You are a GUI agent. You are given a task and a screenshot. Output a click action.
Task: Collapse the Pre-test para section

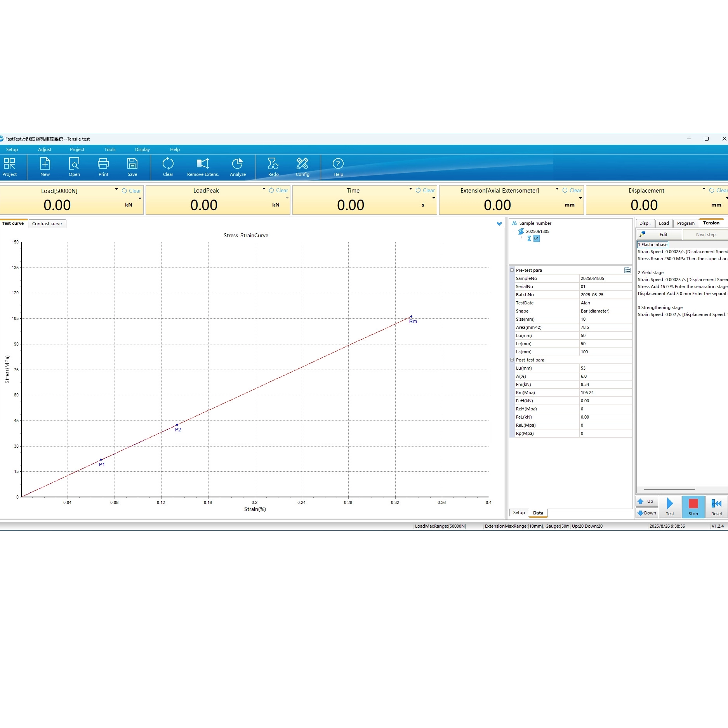pos(512,270)
